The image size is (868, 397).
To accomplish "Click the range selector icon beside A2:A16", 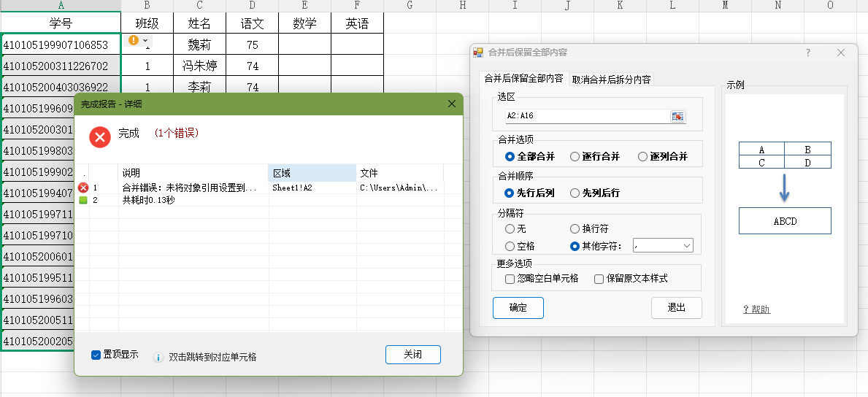I will click(677, 116).
